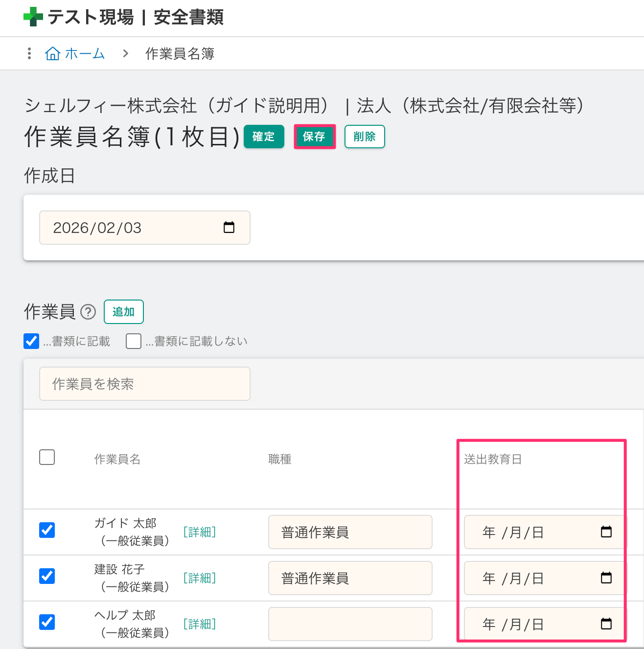Open 職種 field for ガイド 太郎

coord(350,532)
